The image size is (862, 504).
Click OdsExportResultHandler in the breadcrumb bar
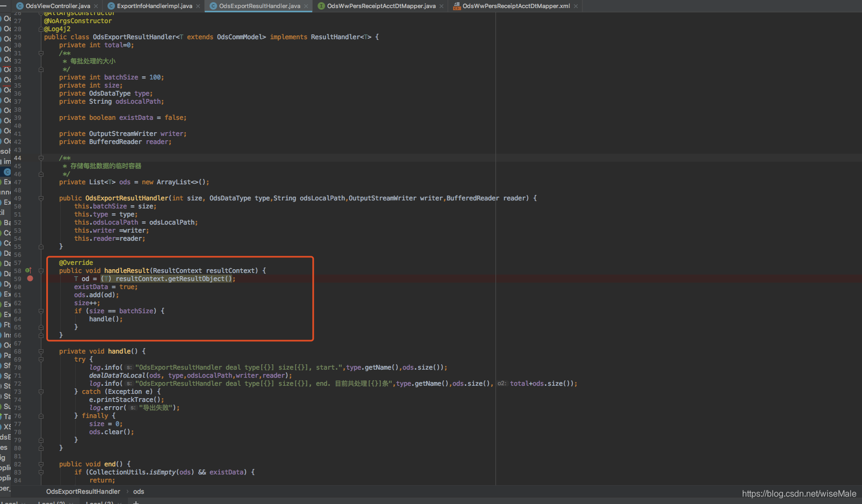coord(83,492)
